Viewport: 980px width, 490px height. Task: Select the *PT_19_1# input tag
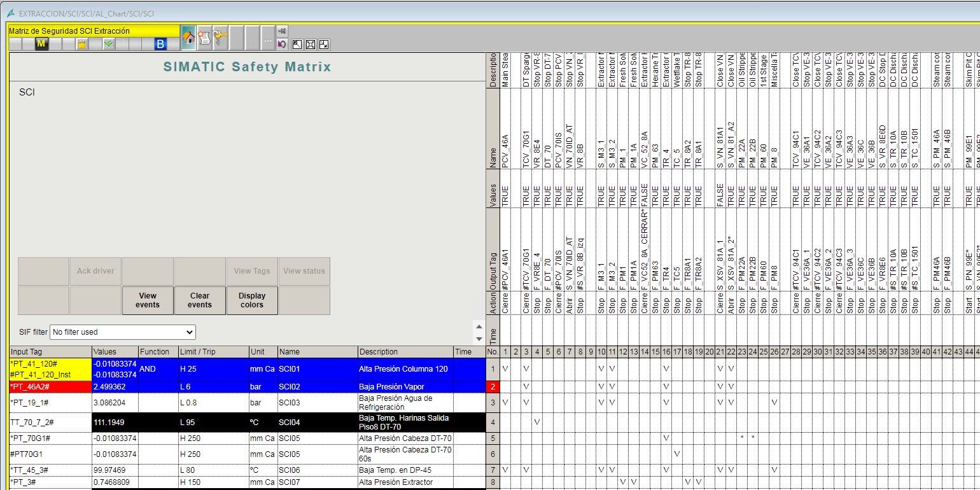pos(50,403)
